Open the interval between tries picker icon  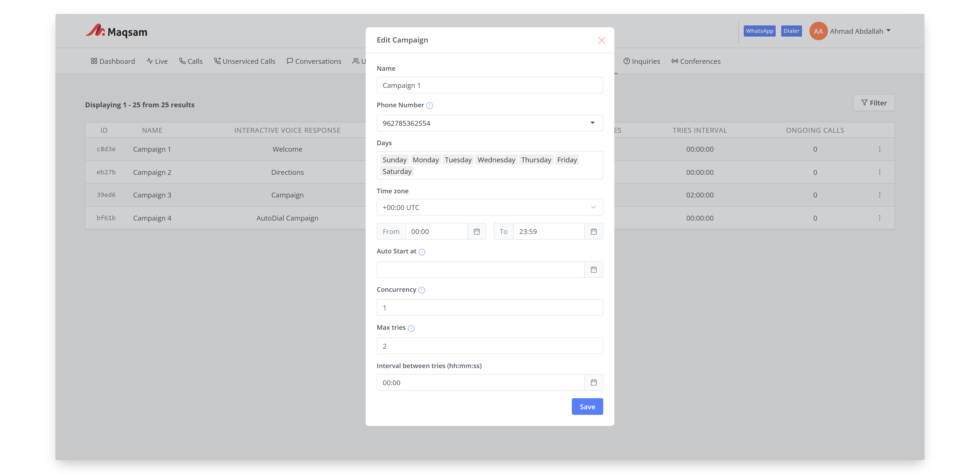pyautogui.click(x=594, y=382)
